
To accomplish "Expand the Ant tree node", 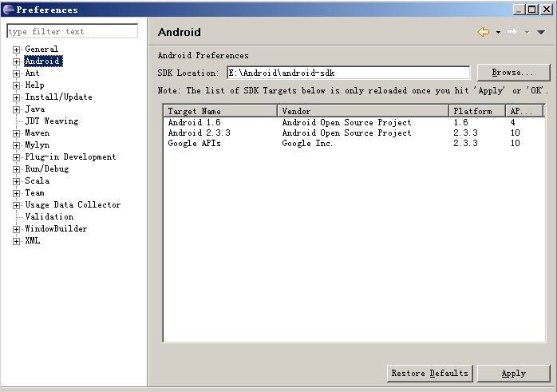I will click(x=16, y=73).
